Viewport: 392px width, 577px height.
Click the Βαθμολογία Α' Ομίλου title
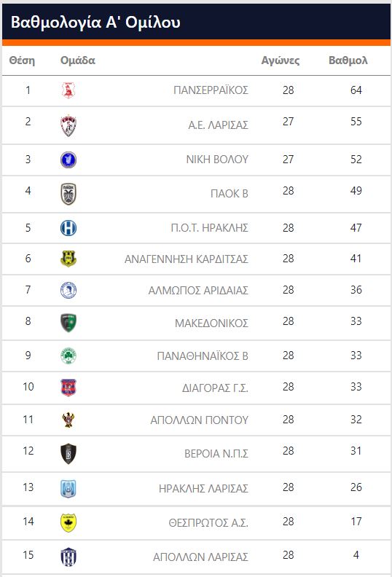tap(95, 22)
